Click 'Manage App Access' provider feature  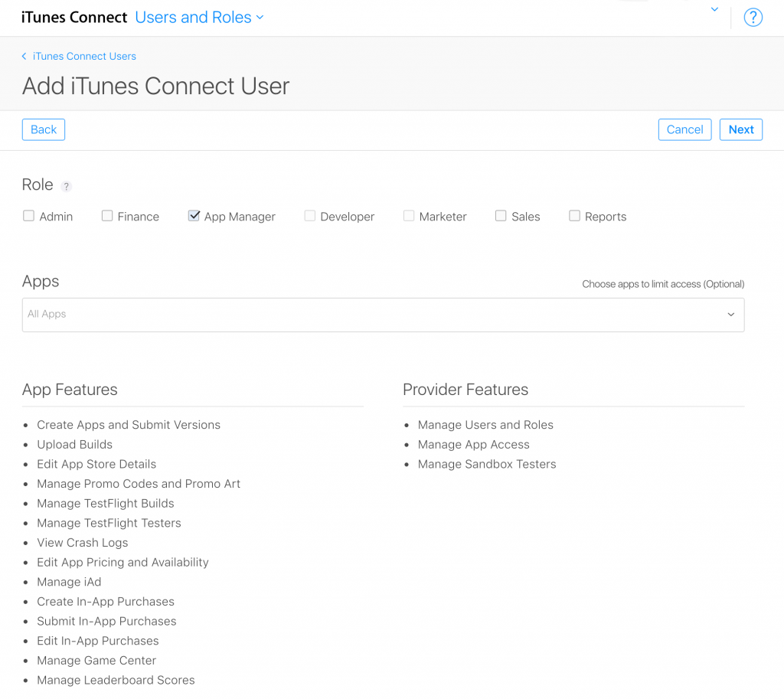(473, 445)
